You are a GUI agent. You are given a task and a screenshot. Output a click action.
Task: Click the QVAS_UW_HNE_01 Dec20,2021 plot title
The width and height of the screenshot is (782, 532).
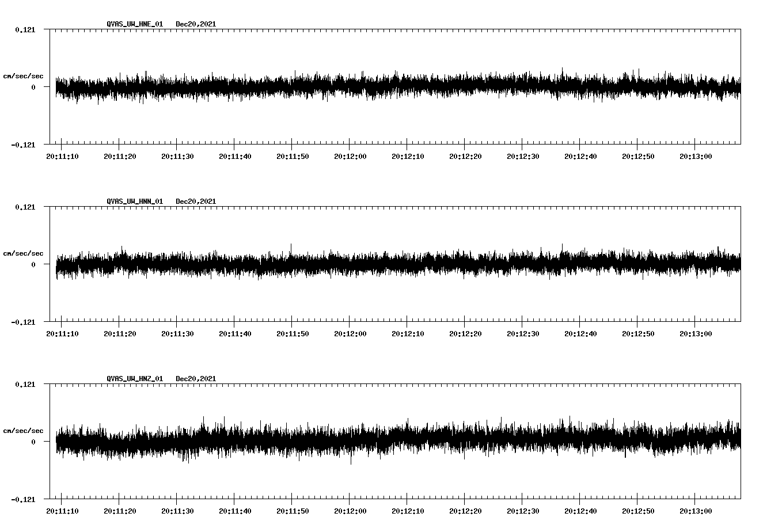161,24
